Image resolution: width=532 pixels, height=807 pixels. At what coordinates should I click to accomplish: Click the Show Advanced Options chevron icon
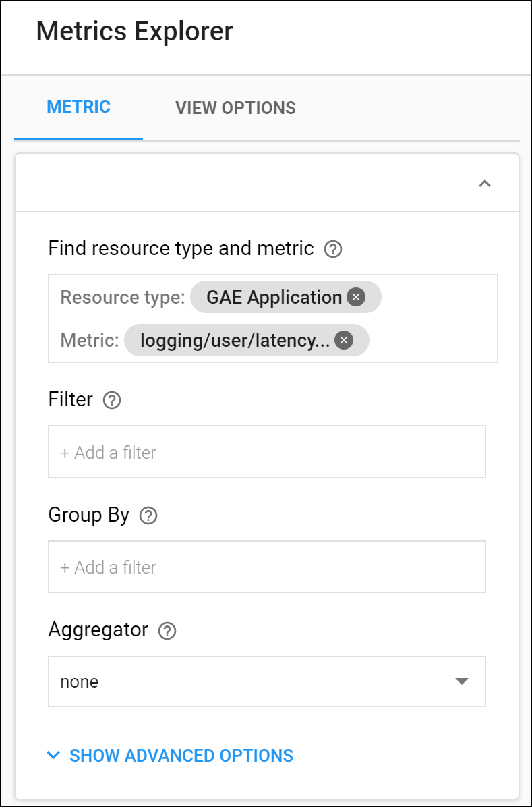pyautogui.click(x=53, y=756)
